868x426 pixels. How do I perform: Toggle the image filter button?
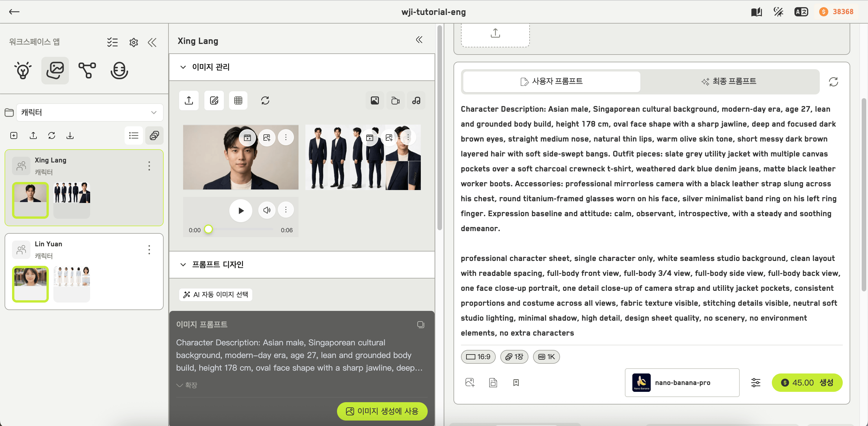point(375,100)
